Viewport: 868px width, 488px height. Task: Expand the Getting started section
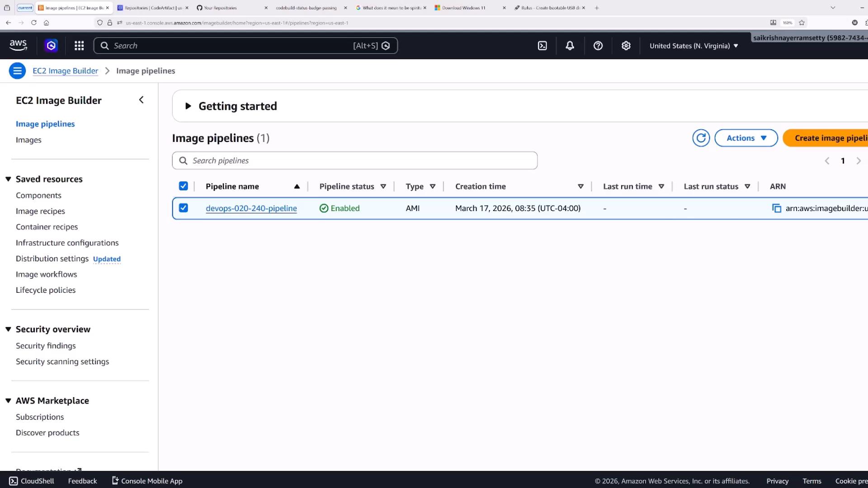pyautogui.click(x=188, y=106)
